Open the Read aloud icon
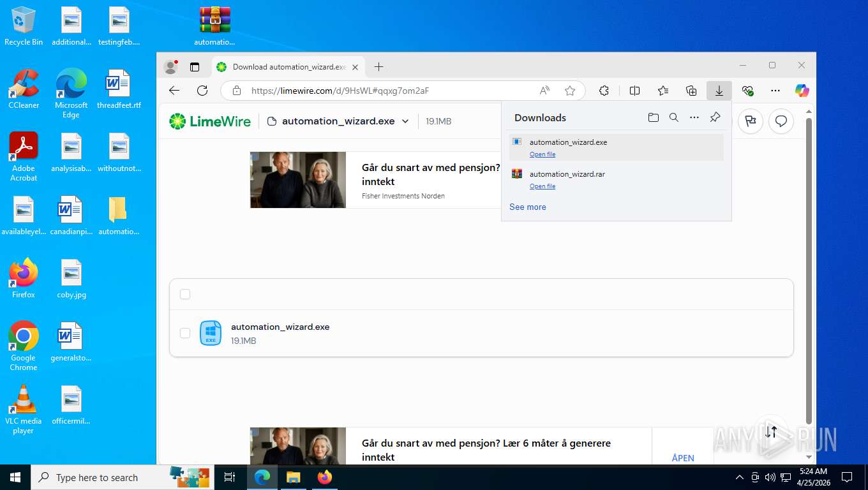 click(544, 91)
